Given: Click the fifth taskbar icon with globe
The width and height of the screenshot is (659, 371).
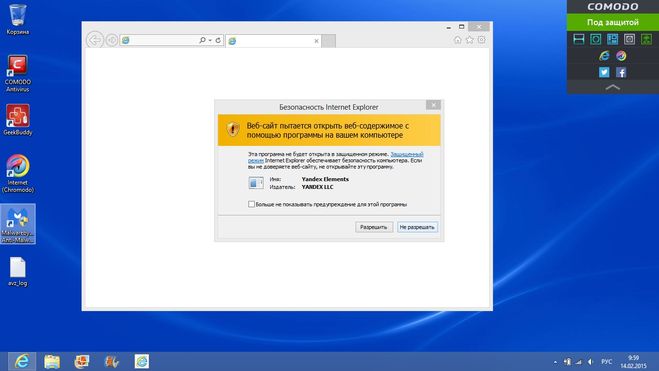Looking at the screenshot, I should tap(142, 361).
